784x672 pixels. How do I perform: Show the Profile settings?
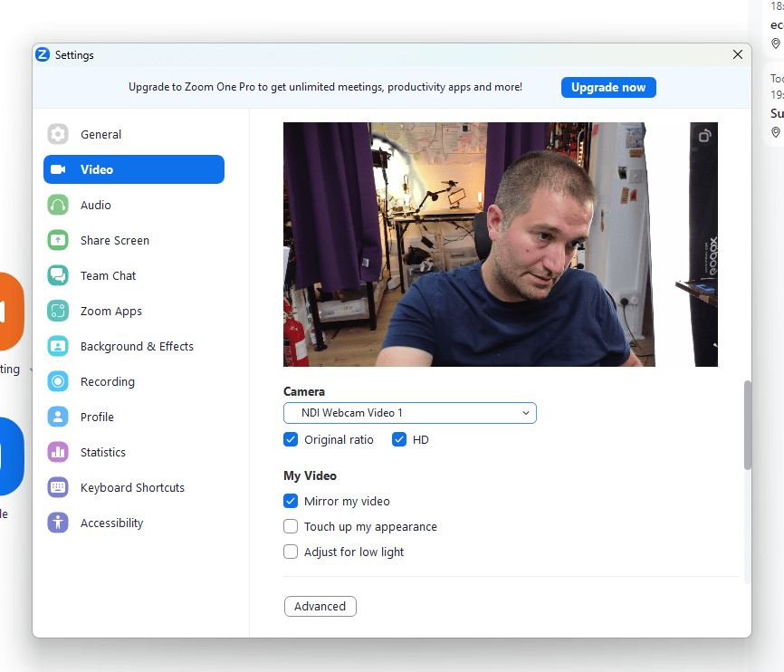[x=134, y=417]
